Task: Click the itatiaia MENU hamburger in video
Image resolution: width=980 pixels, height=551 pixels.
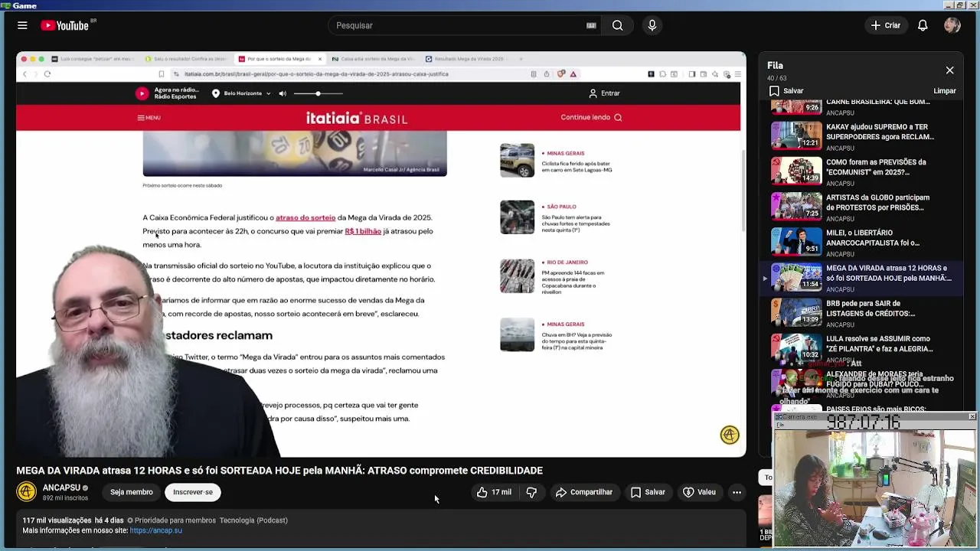Action: click(149, 118)
